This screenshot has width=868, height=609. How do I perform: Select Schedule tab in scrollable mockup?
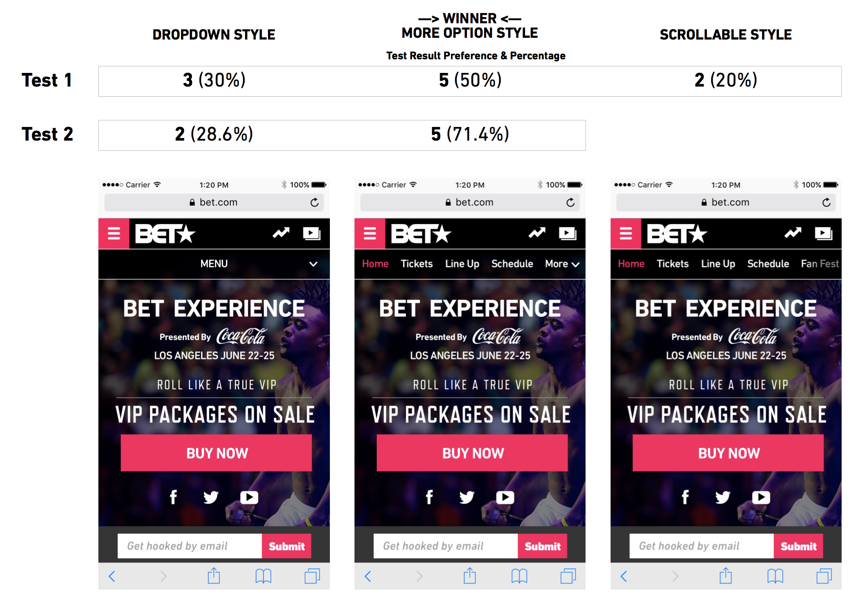click(768, 264)
